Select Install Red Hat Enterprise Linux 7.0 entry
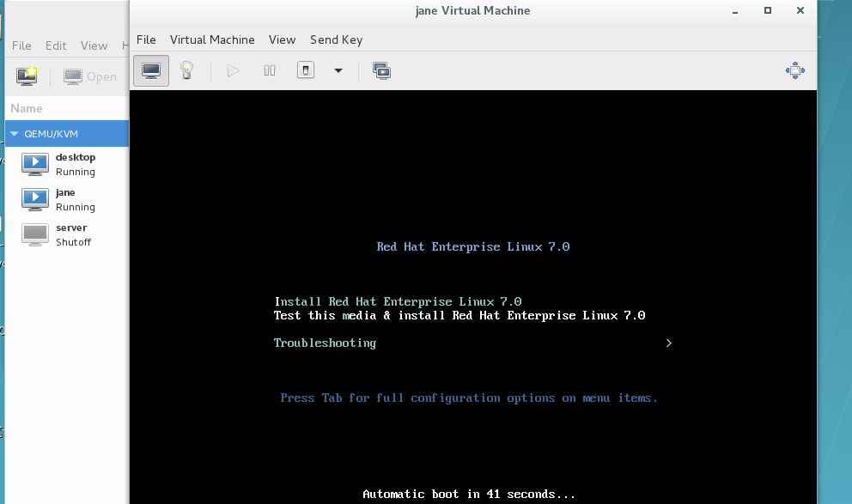Viewport: 852px width, 504px height. point(398,301)
